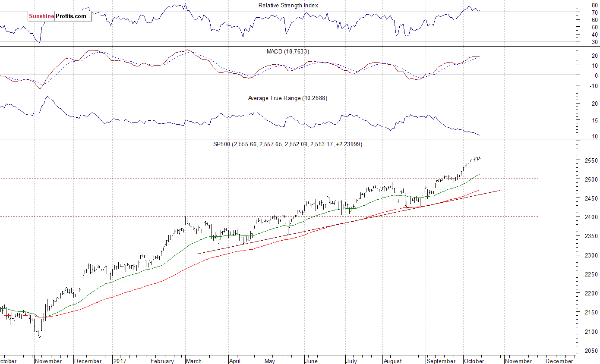Click the 2550 price axis value
The image size is (600, 364).
pyautogui.click(x=591, y=160)
